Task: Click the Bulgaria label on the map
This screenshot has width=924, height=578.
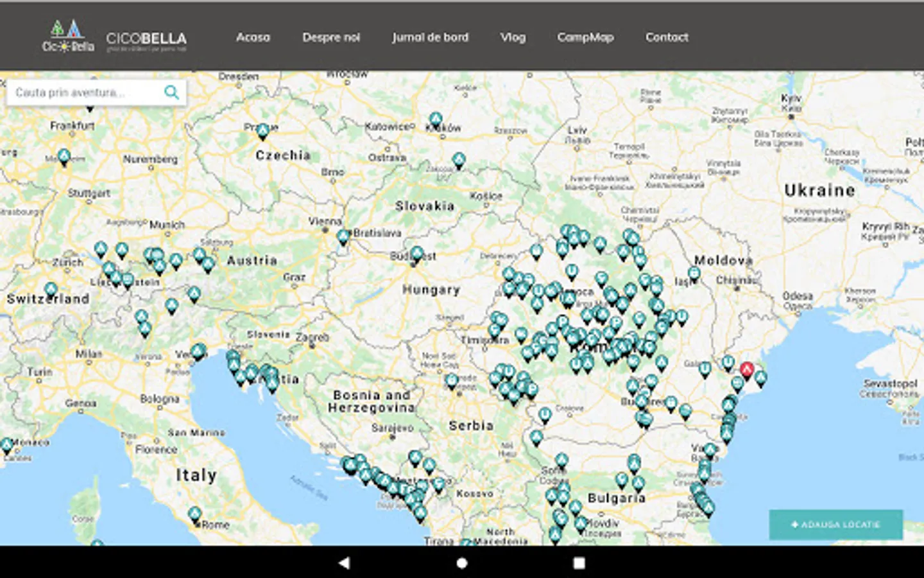Action: click(617, 498)
